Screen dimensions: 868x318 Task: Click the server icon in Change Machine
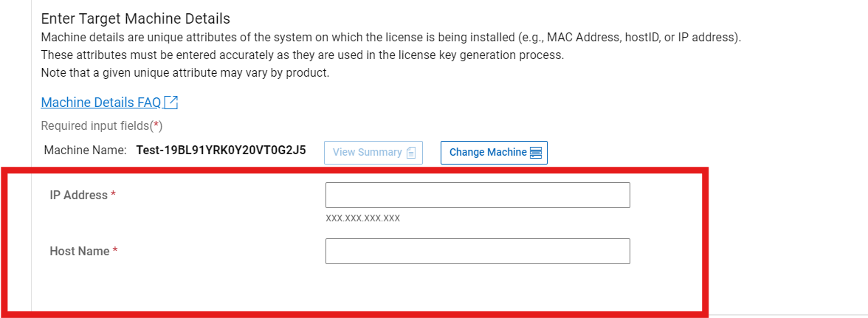click(536, 153)
